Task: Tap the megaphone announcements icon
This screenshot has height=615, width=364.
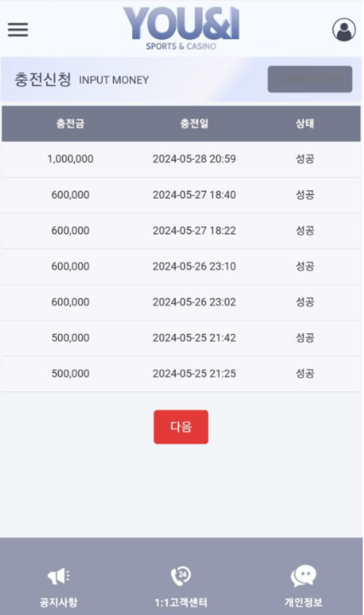Action: (x=59, y=576)
